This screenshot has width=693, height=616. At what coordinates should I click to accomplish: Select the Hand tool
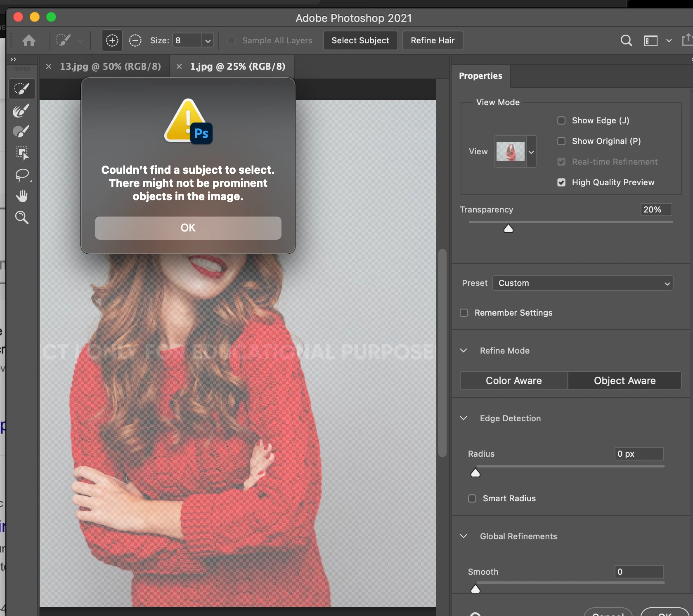tap(22, 196)
